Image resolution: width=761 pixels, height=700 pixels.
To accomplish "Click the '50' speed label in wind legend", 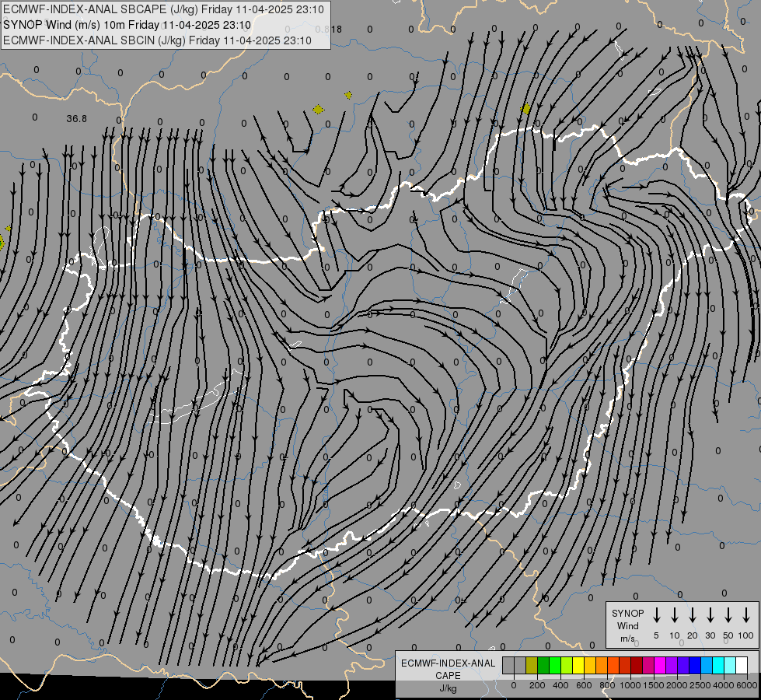I will pos(728,635).
